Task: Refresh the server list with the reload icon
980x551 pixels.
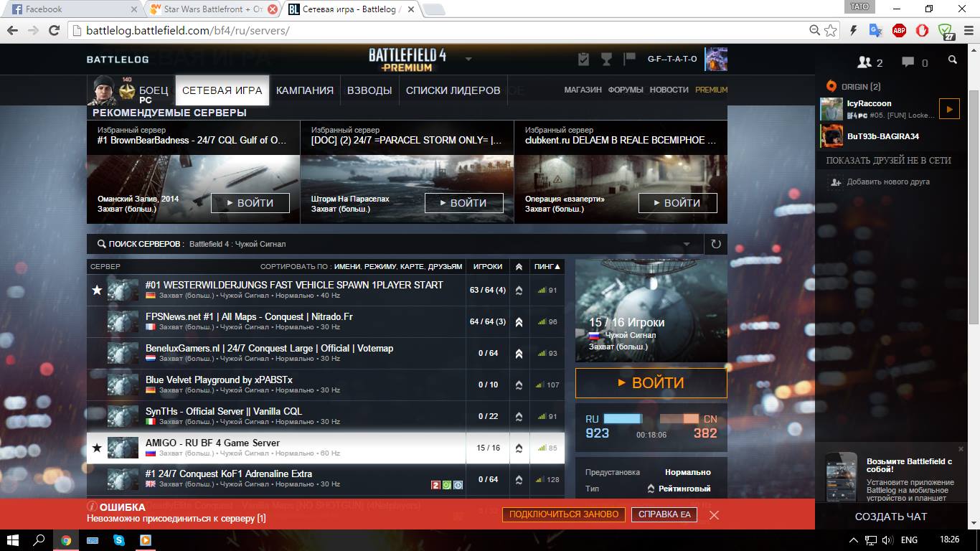Action: (x=715, y=244)
